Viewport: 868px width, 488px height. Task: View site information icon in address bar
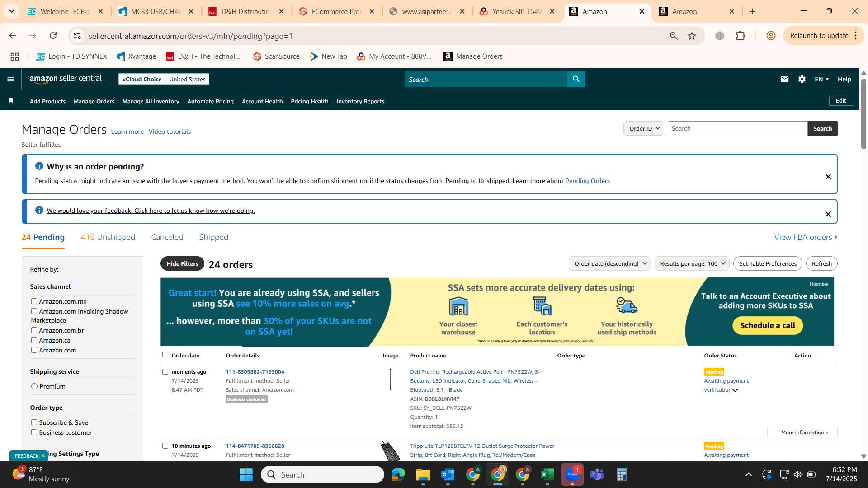[x=77, y=36]
